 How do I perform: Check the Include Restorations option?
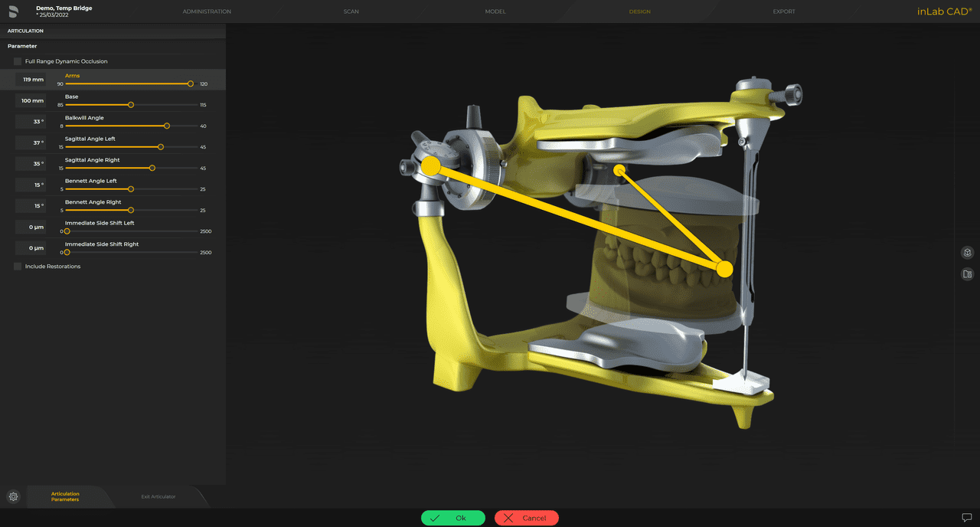17,266
